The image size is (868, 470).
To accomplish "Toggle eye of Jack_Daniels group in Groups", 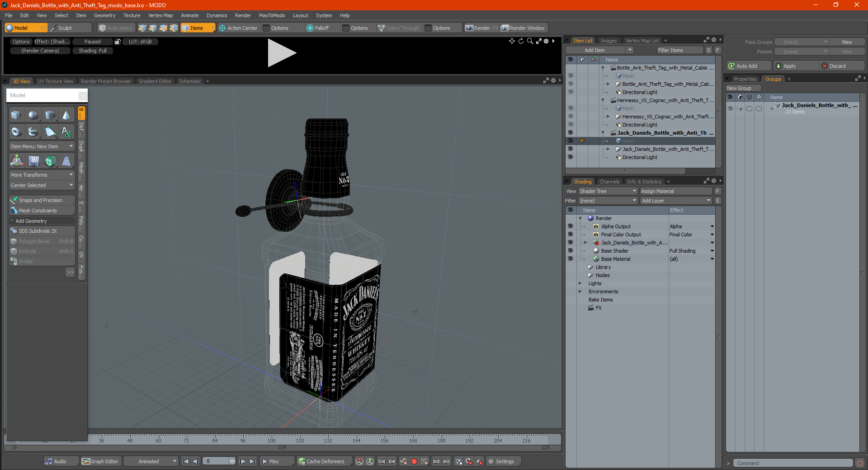I will click(730, 108).
